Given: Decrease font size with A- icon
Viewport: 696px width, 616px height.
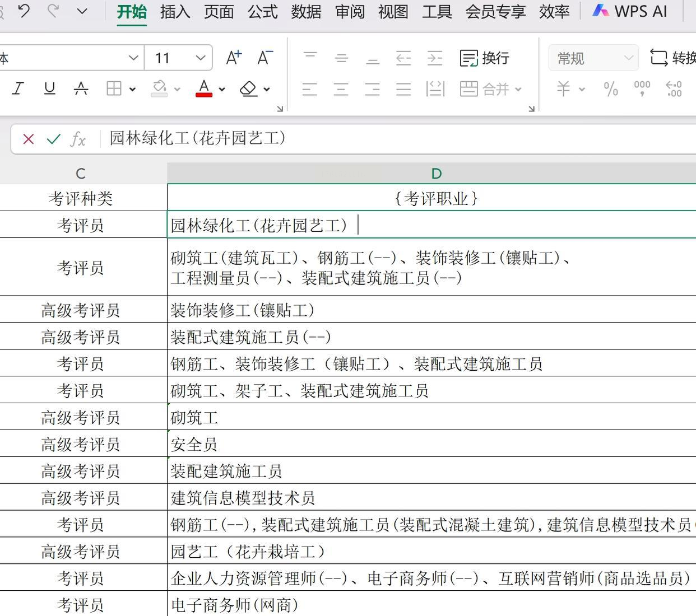Looking at the screenshot, I should (265, 58).
